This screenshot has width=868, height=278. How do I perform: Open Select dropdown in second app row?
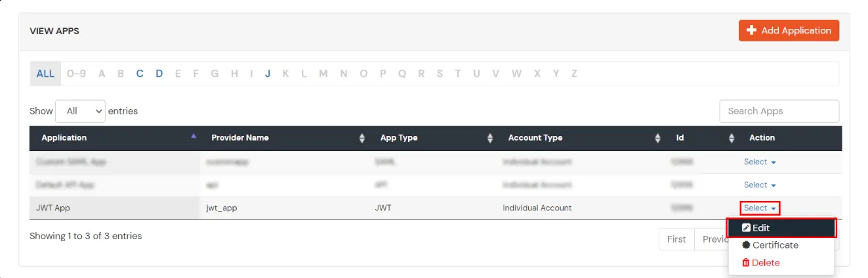[x=760, y=185]
